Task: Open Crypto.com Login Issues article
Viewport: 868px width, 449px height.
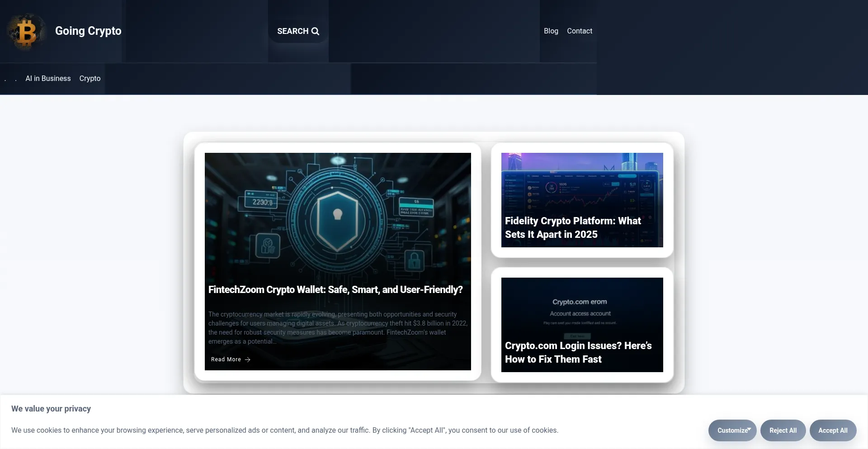Action: point(578,352)
